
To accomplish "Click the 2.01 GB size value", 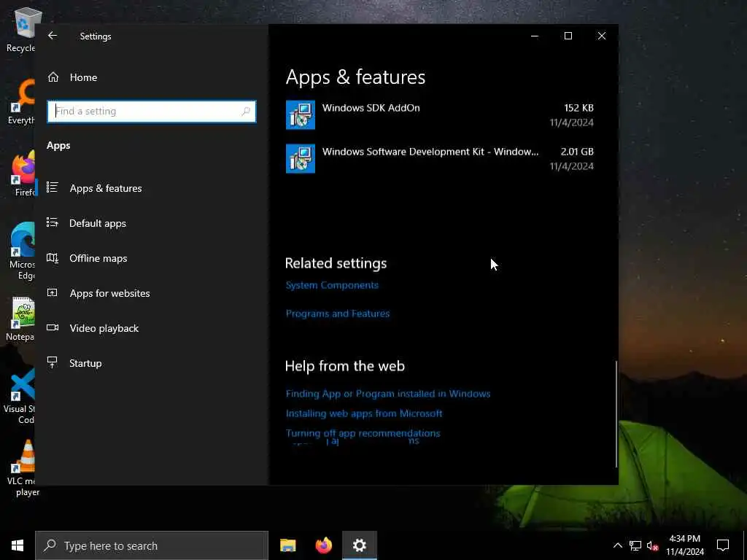I will (577, 152).
